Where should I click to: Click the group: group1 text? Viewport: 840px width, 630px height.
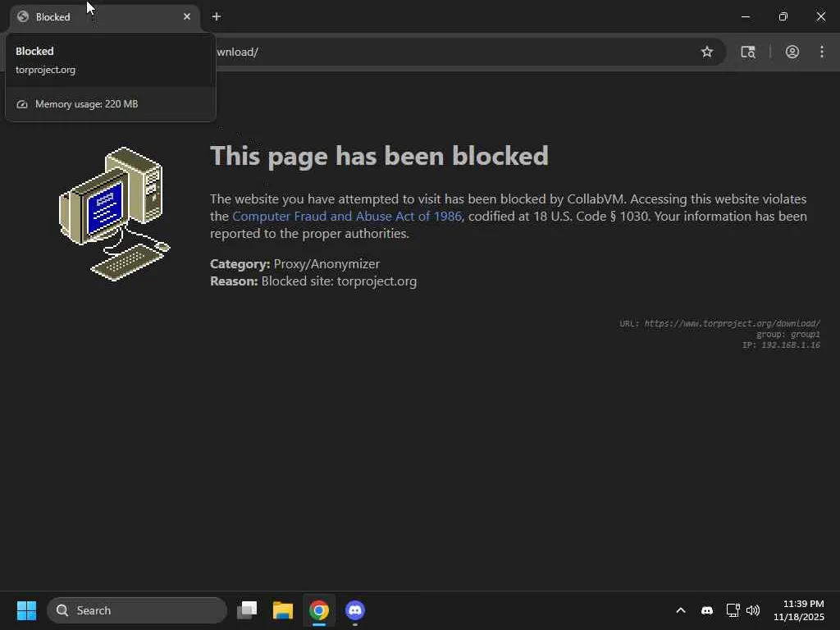pos(788,335)
